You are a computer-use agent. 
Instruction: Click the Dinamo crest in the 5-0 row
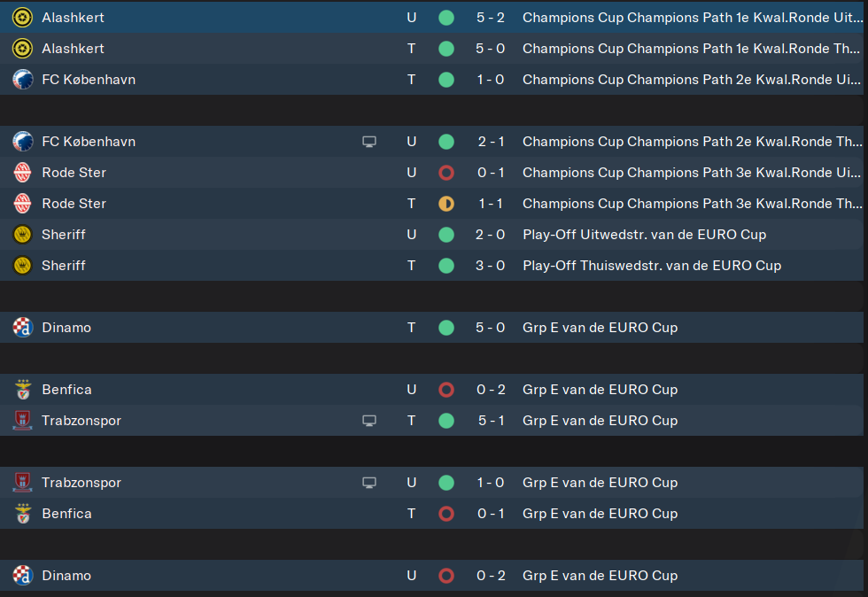[x=23, y=328]
